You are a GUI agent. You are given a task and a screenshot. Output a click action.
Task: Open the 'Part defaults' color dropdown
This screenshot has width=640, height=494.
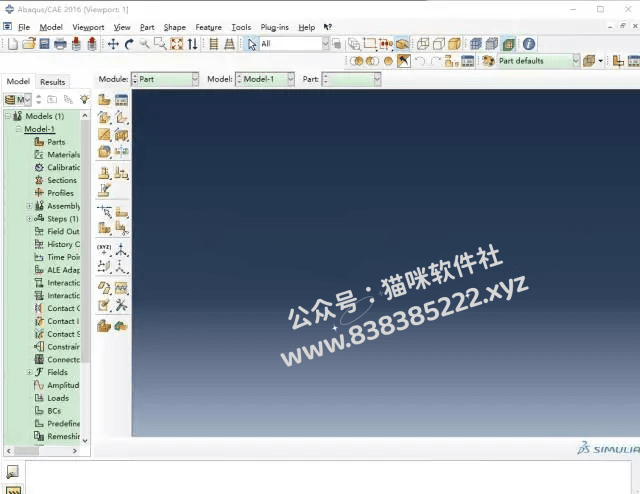[538, 61]
